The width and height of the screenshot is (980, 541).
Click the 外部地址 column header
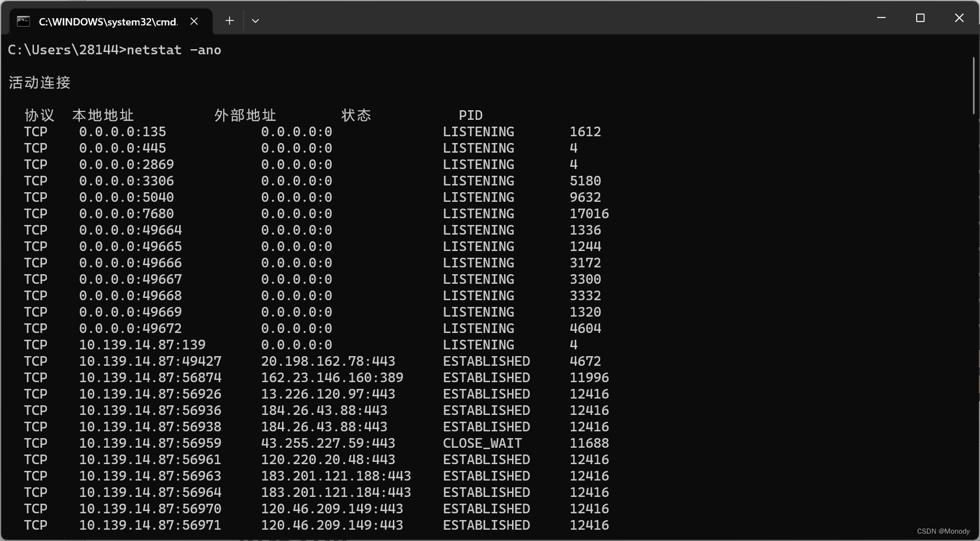[x=245, y=115]
